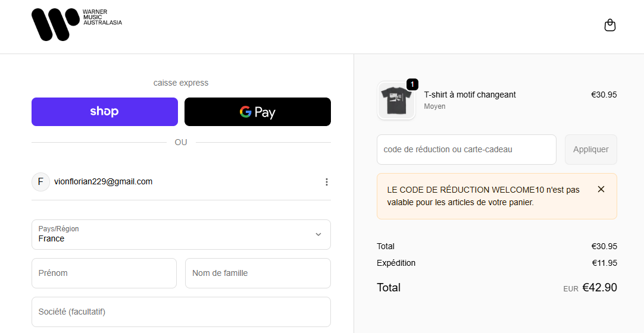Click the WELCOME10 error message text

tap(483, 196)
